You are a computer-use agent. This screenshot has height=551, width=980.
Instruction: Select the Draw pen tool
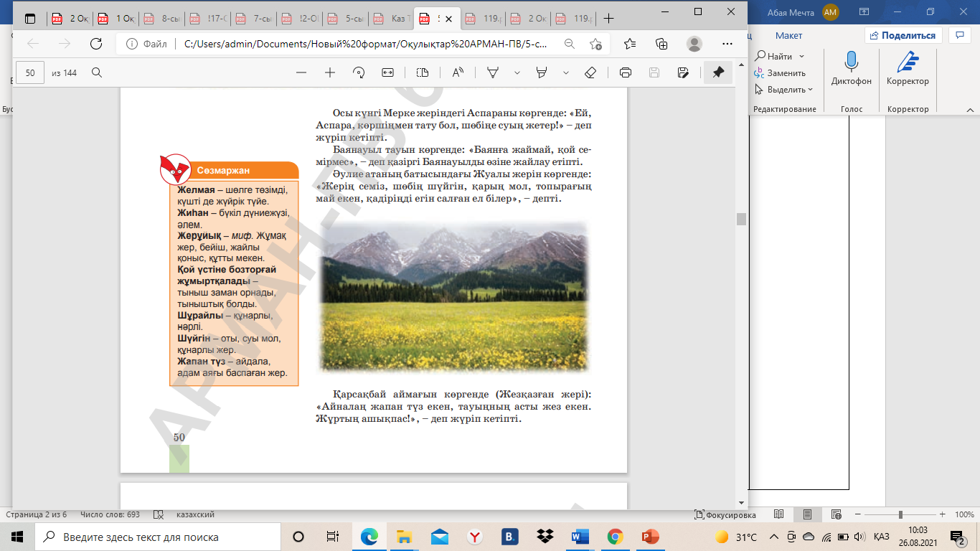point(493,72)
